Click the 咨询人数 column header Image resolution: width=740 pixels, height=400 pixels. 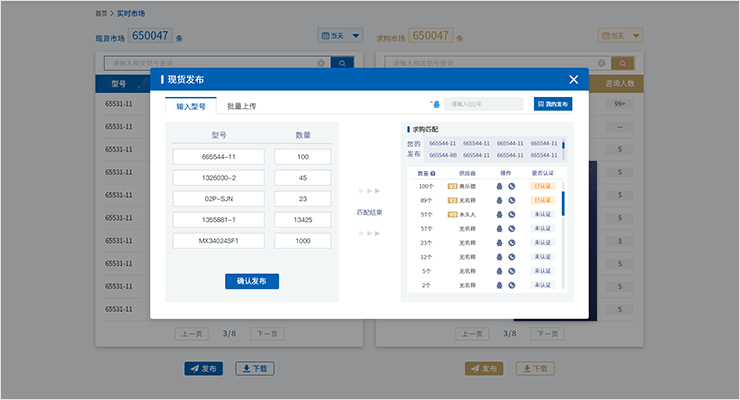coord(620,83)
